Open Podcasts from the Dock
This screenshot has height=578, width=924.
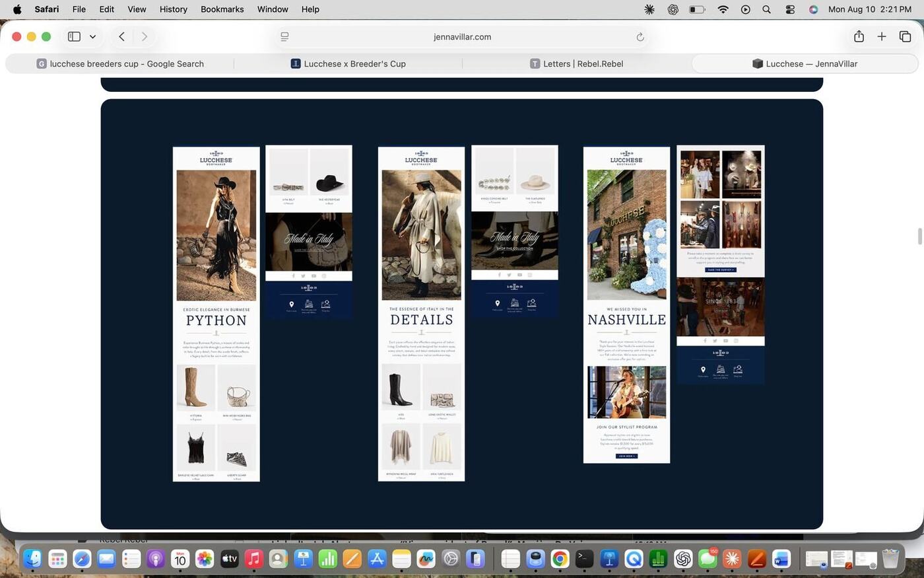(x=156, y=560)
